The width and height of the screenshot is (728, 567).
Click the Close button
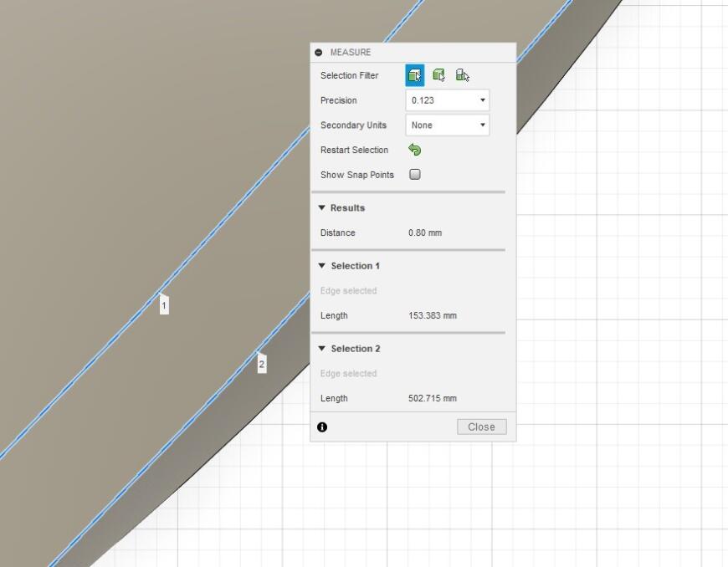click(x=481, y=427)
